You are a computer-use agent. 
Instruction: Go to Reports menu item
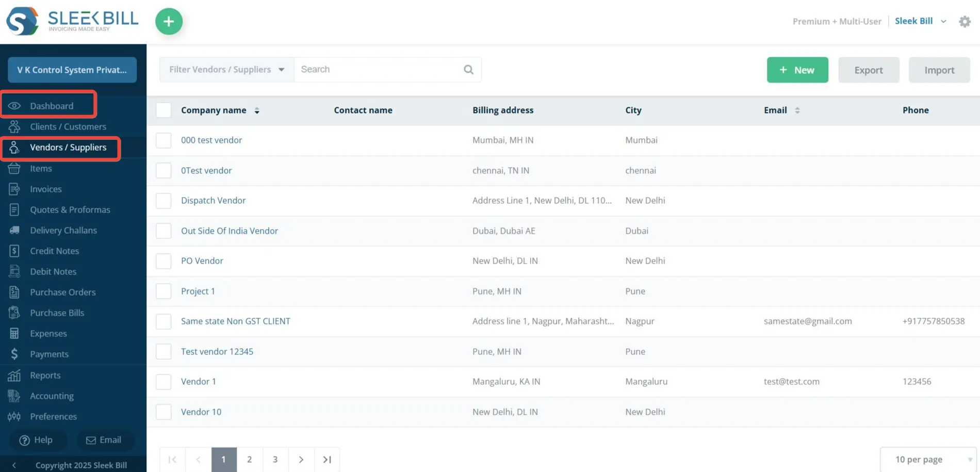pyautogui.click(x=45, y=375)
